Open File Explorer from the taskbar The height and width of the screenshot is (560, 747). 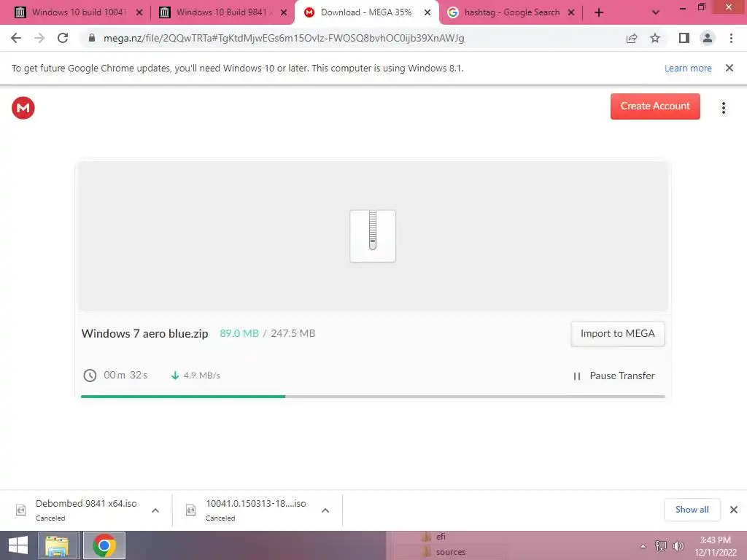pos(57,545)
